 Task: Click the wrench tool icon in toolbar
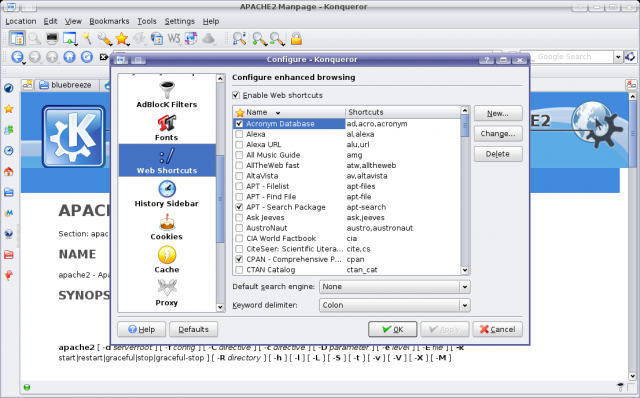[x=104, y=39]
